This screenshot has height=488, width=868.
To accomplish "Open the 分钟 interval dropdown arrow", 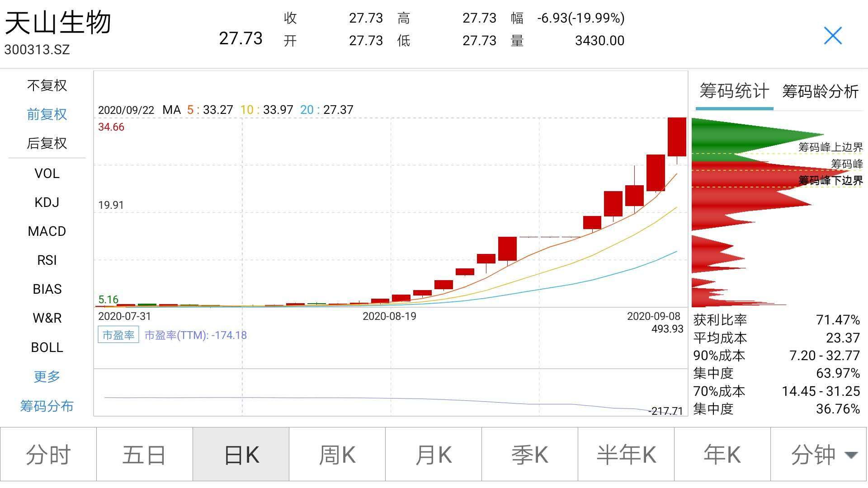I will point(851,455).
